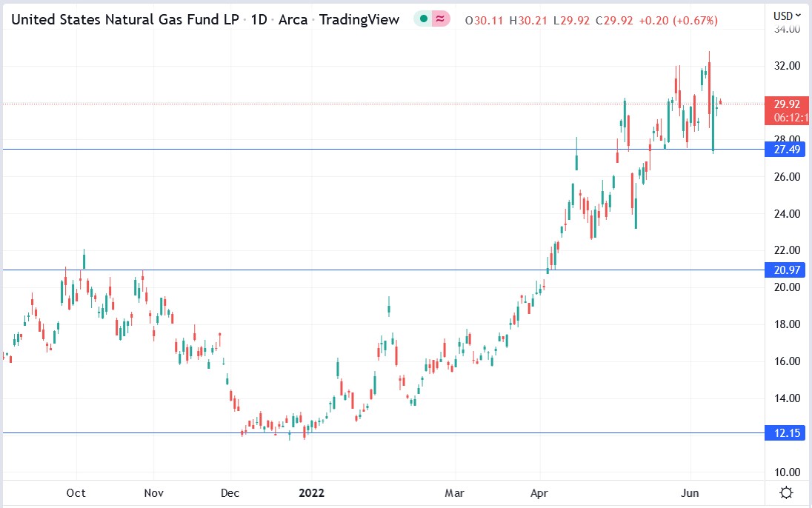Click the 14.00 price axis label
The width and height of the screenshot is (812, 508).
pyautogui.click(x=787, y=398)
